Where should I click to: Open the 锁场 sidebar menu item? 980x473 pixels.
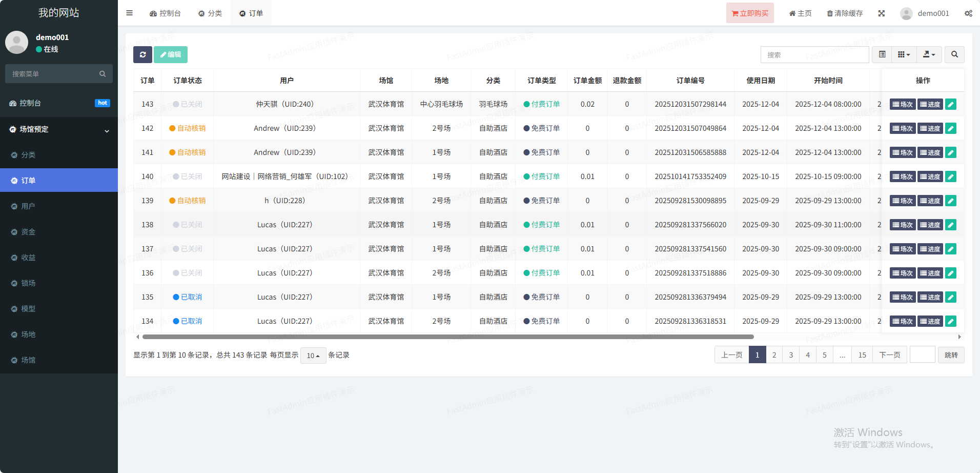(x=28, y=283)
